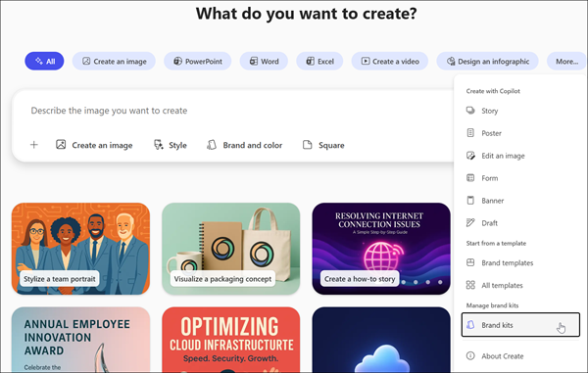Open the Annual Employee Innovation Award card
The width and height of the screenshot is (588, 373).
click(x=80, y=340)
